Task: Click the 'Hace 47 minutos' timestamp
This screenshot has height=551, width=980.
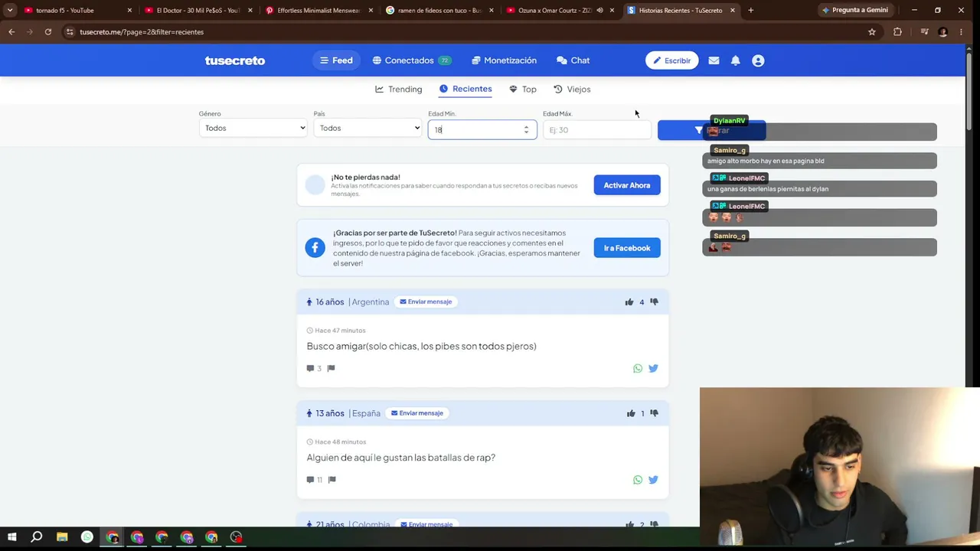Action: pos(340,331)
